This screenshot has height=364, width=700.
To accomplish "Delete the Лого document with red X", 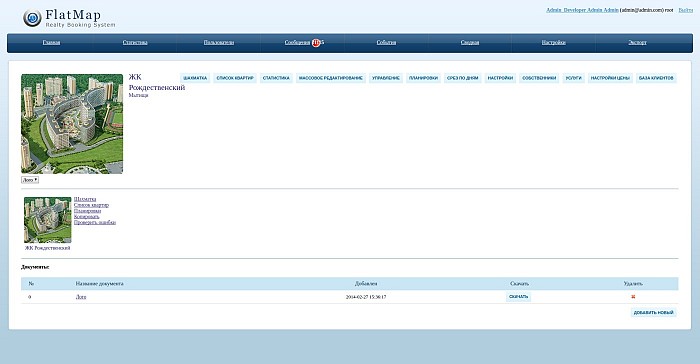I will pos(633,297).
